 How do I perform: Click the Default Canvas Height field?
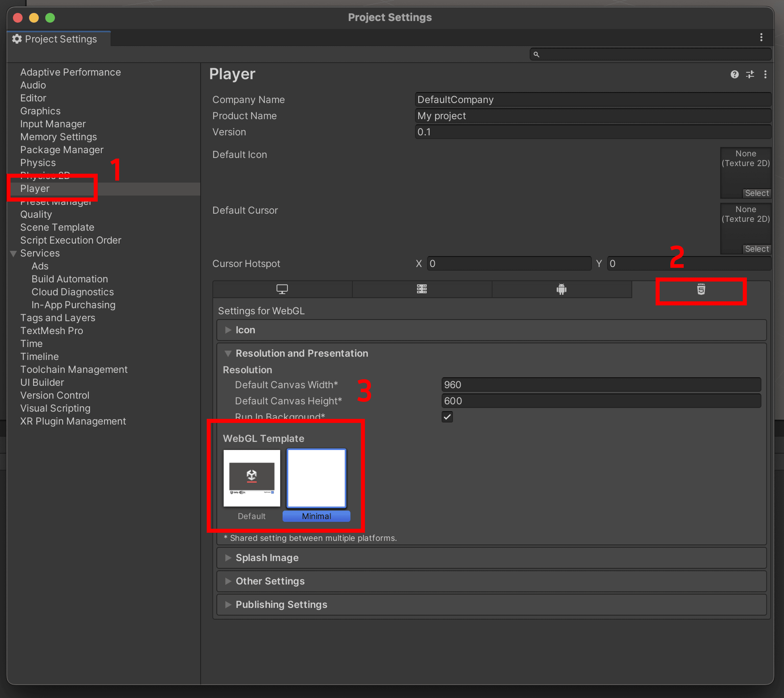pyautogui.click(x=601, y=401)
